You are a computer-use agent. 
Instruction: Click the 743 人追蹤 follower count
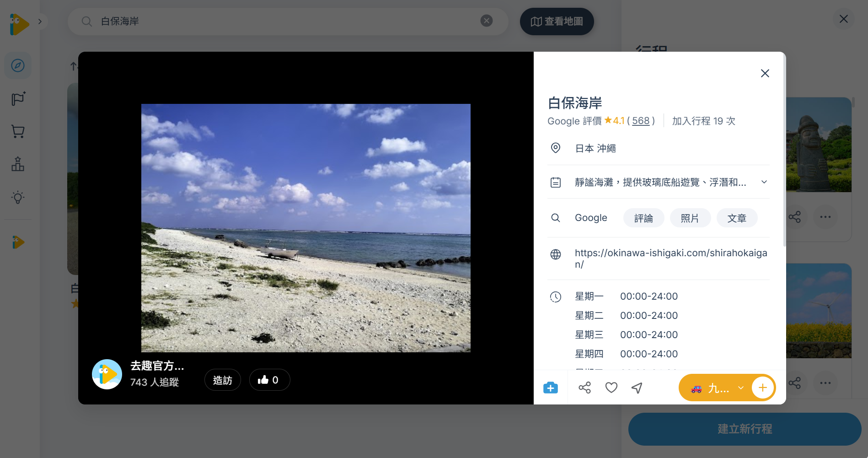(154, 382)
